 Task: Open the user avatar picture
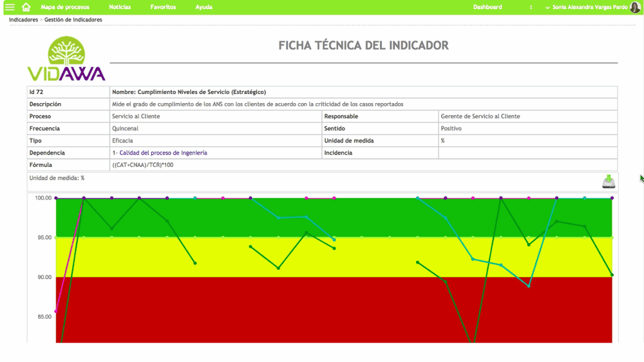click(x=635, y=7)
